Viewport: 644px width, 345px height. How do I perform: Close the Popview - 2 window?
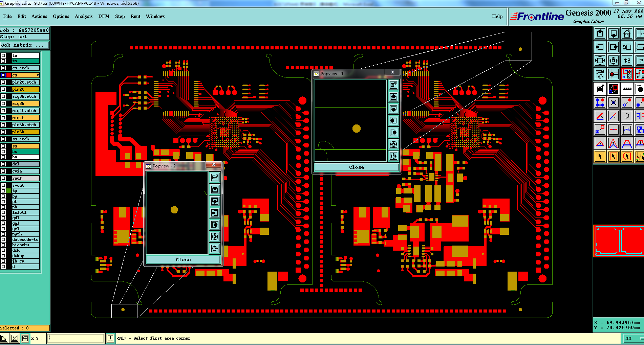coord(214,164)
